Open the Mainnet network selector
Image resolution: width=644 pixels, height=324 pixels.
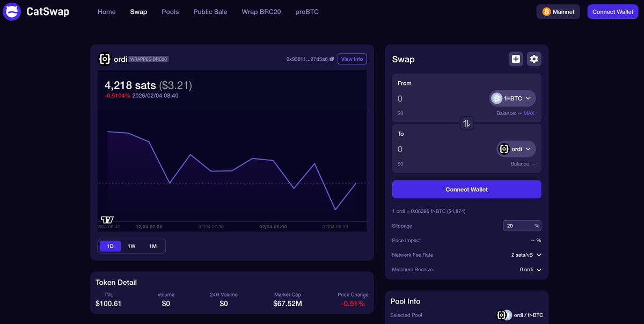[x=558, y=12]
